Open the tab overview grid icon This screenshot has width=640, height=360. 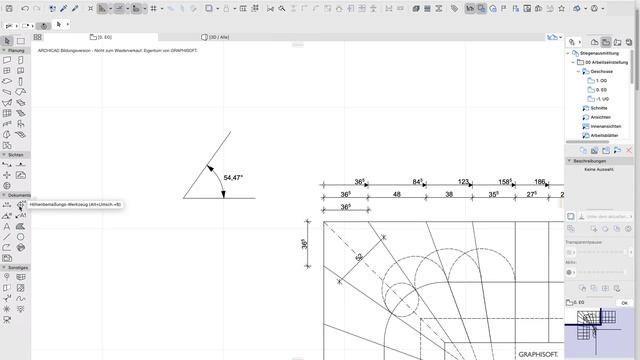38,37
